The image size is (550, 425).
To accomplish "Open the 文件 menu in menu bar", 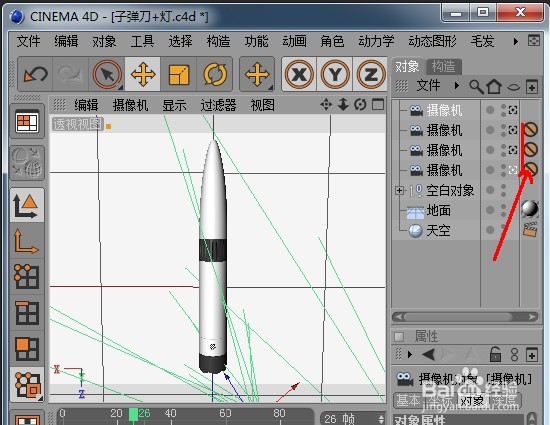I will pyautogui.click(x=28, y=41).
